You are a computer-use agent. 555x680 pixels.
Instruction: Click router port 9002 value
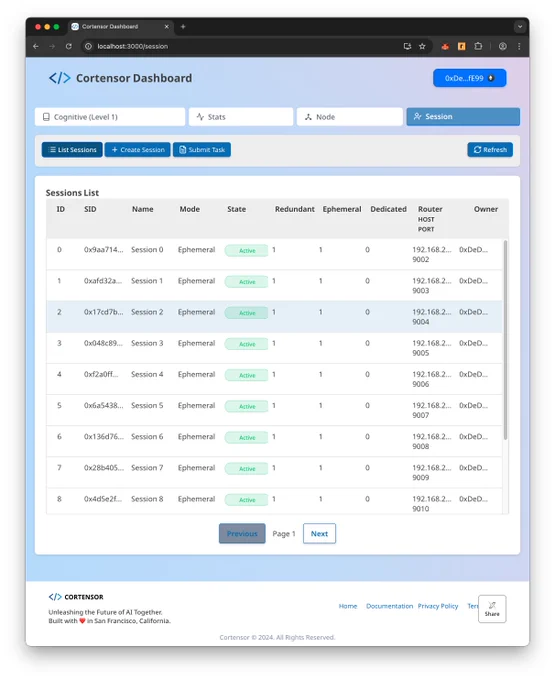(421, 260)
